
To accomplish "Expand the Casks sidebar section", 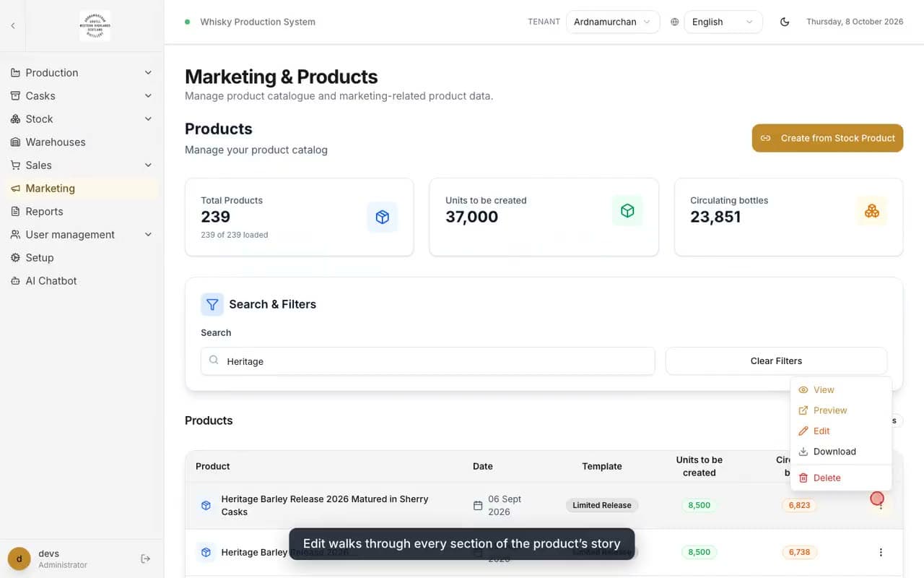I will click(x=82, y=95).
